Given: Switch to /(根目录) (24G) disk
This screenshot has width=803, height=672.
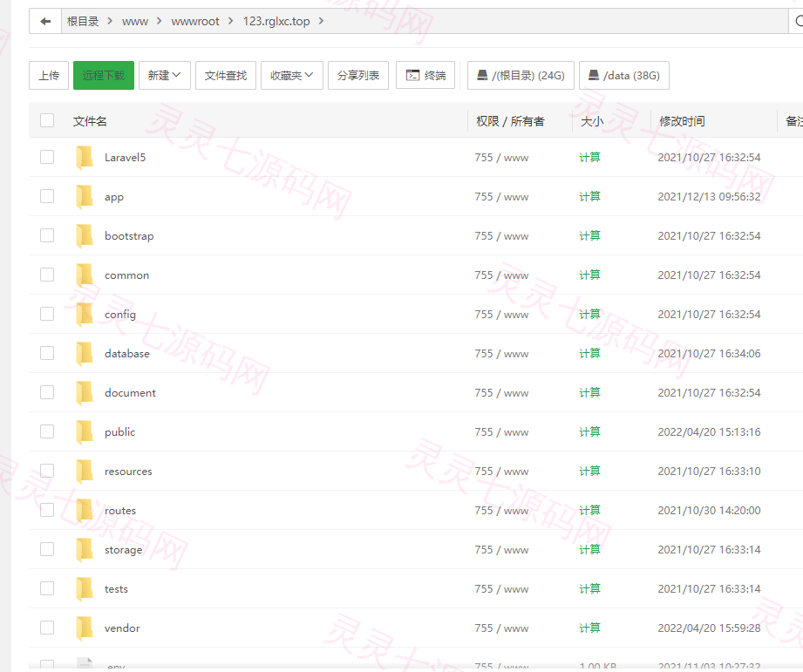Looking at the screenshot, I should pyautogui.click(x=521, y=75).
